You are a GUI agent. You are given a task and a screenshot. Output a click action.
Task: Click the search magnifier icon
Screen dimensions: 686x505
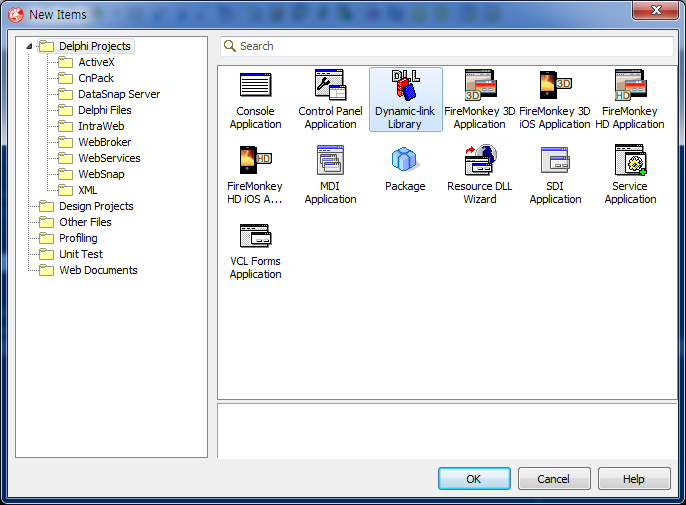click(230, 46)
